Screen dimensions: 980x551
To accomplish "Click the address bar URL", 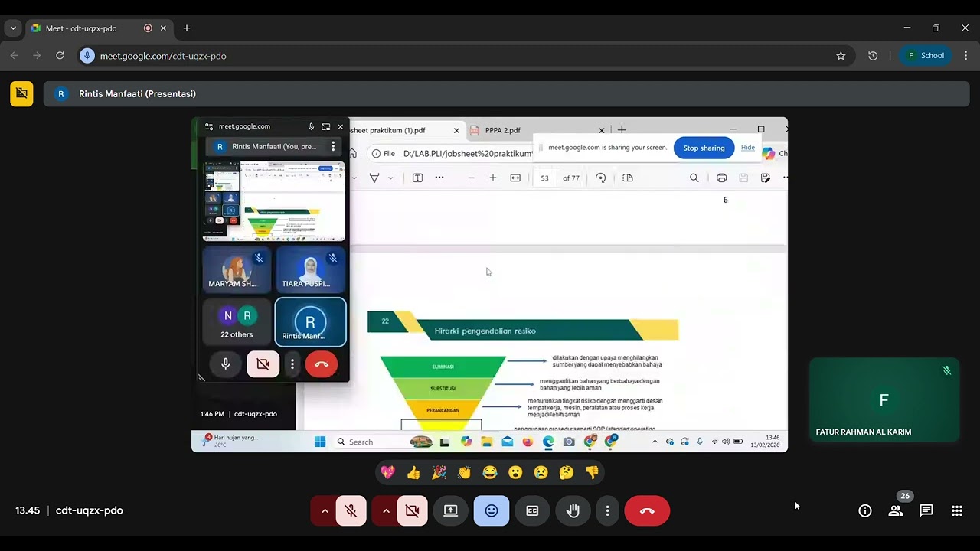I will [163, 56].
